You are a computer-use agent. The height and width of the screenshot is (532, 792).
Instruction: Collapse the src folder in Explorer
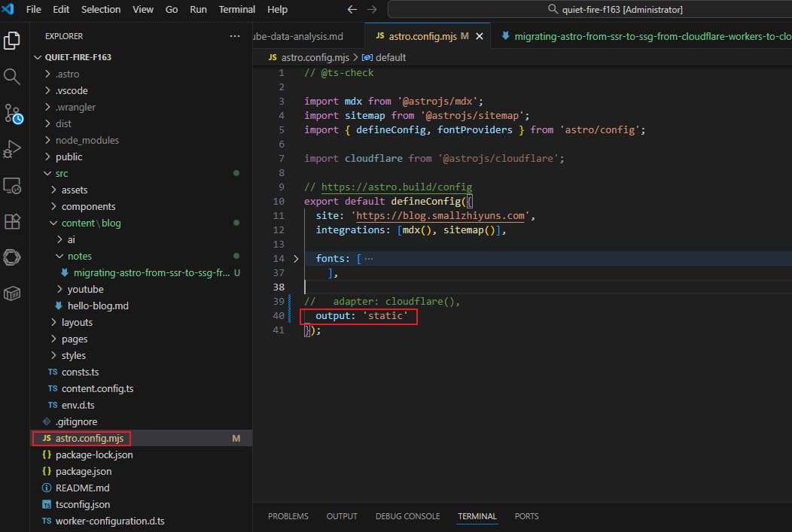click(x=61, y=173)
